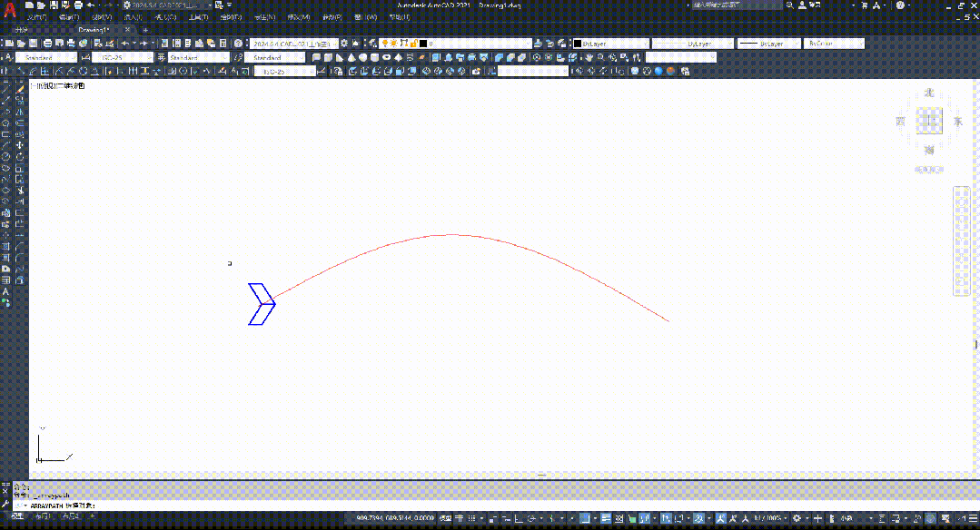Viewport: 980px width, 530px height.
Task: Select the Pan hand tool
Action: pyautogui.click(x=589, y=57)
